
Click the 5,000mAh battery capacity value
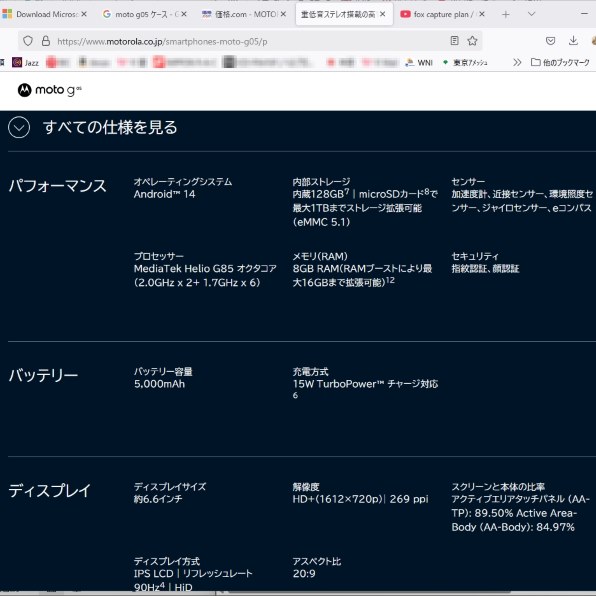coord(159,384)
